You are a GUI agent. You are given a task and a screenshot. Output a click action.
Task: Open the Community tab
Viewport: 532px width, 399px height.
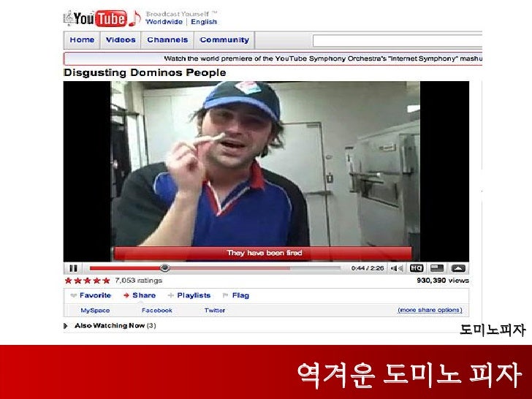pyautogui.click(x=224, y=40)
